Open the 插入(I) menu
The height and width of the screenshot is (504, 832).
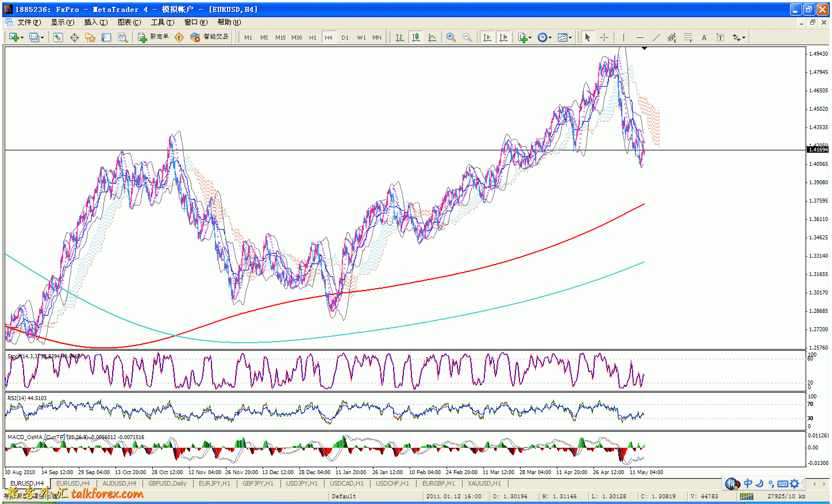coord(95,22)
